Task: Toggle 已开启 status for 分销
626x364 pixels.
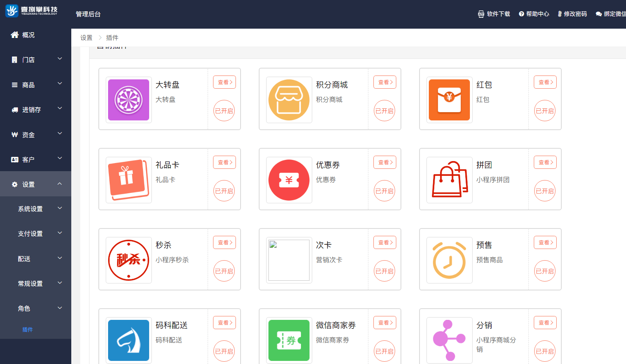Action: pos(545,351)
